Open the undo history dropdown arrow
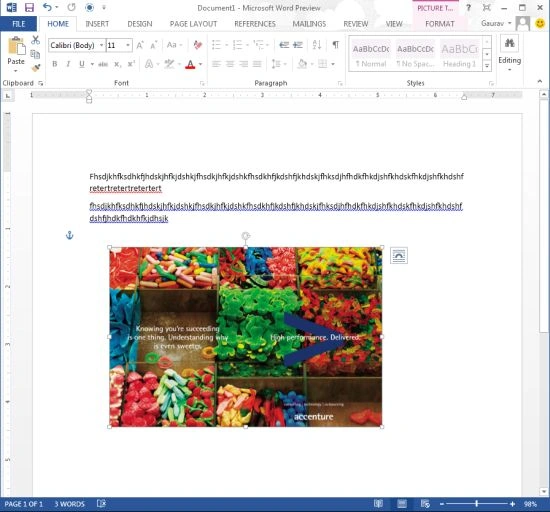The width and height of the screenshot is (550, 512). point(57,7)
